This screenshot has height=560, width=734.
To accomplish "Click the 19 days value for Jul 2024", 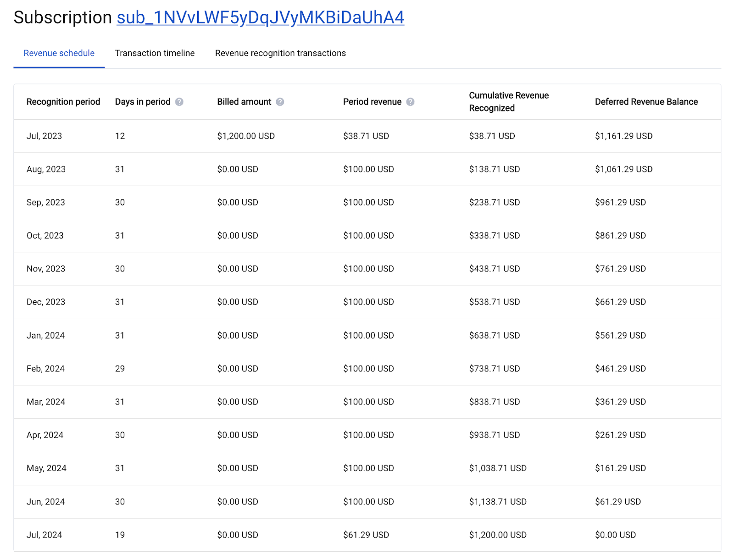I will click(120, 535).
